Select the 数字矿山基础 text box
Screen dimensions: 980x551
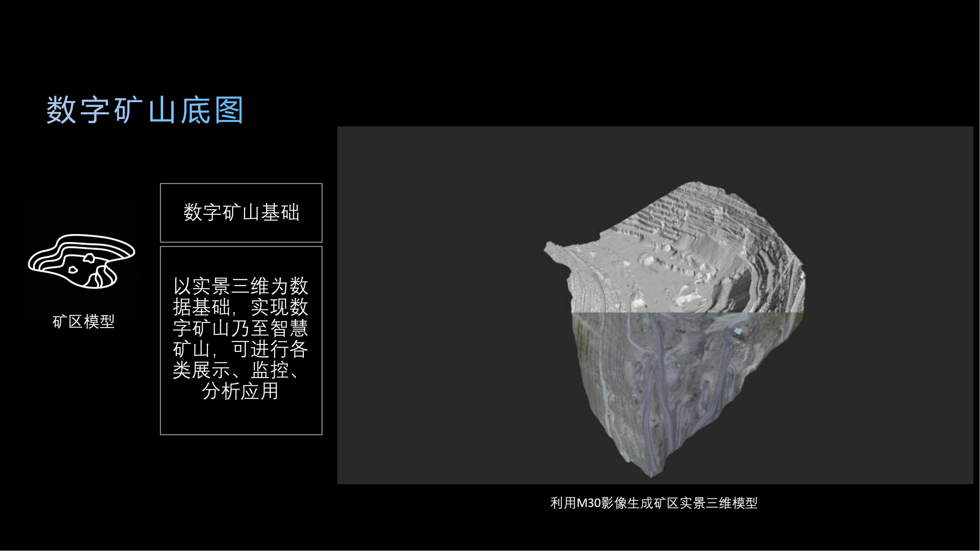241,213
